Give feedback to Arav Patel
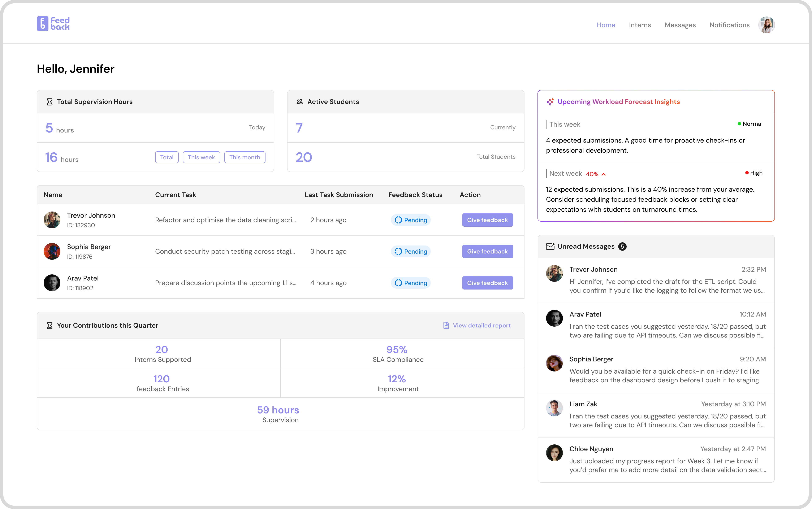The height and width of the screenshot is (509, 812). click(x=487, y=283)
